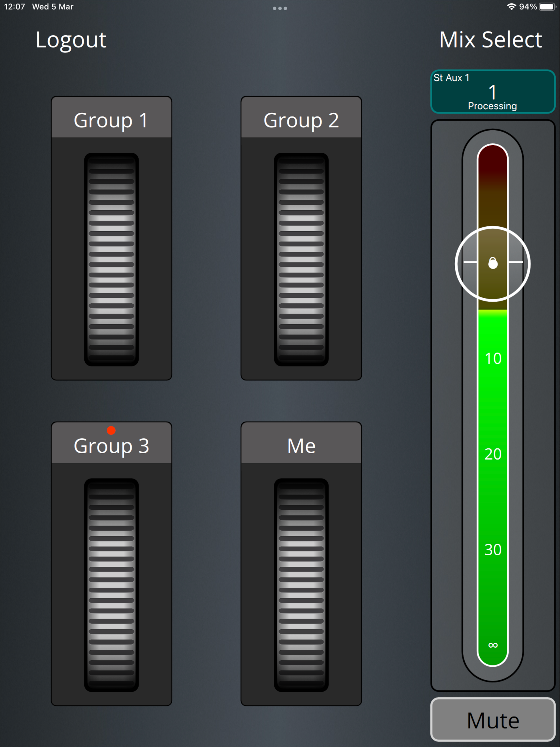Screen dimensions: 560x747
Task: Click the Me label header
Action: point(301,443)
